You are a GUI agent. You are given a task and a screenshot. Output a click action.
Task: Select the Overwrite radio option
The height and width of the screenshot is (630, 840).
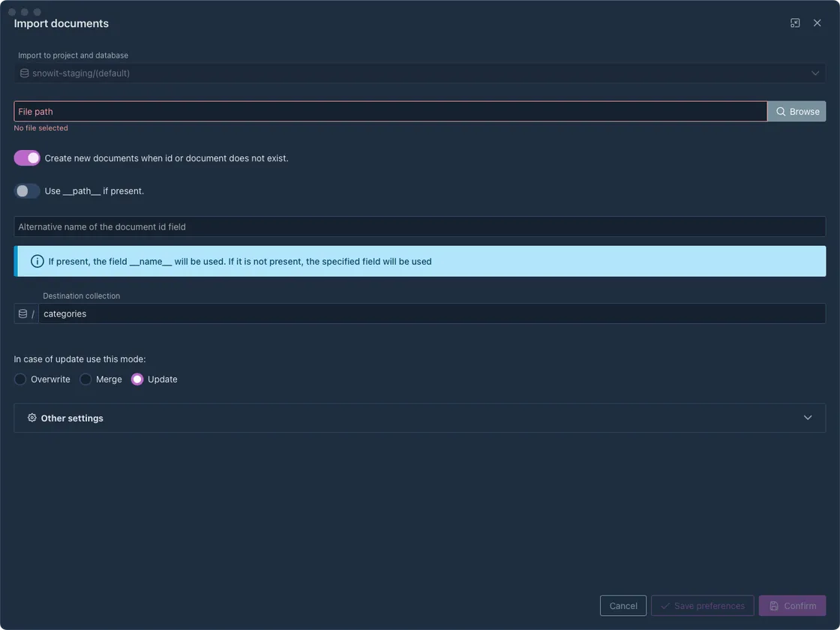pos(19,379)
